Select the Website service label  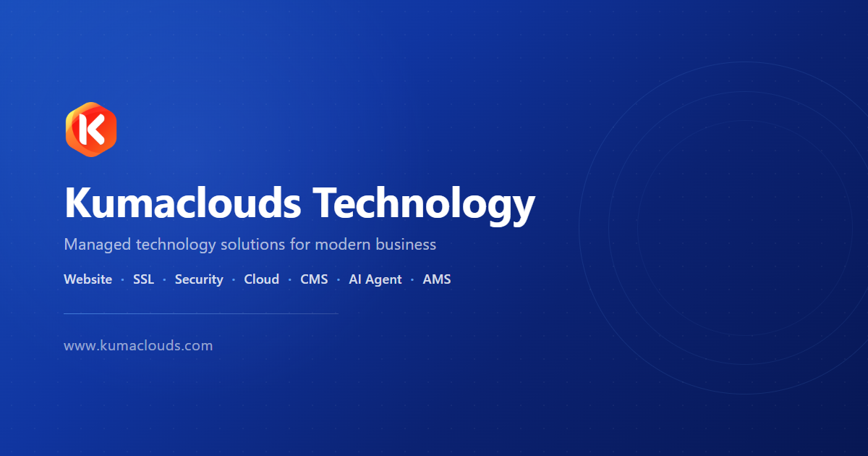[x=88, y=279]
